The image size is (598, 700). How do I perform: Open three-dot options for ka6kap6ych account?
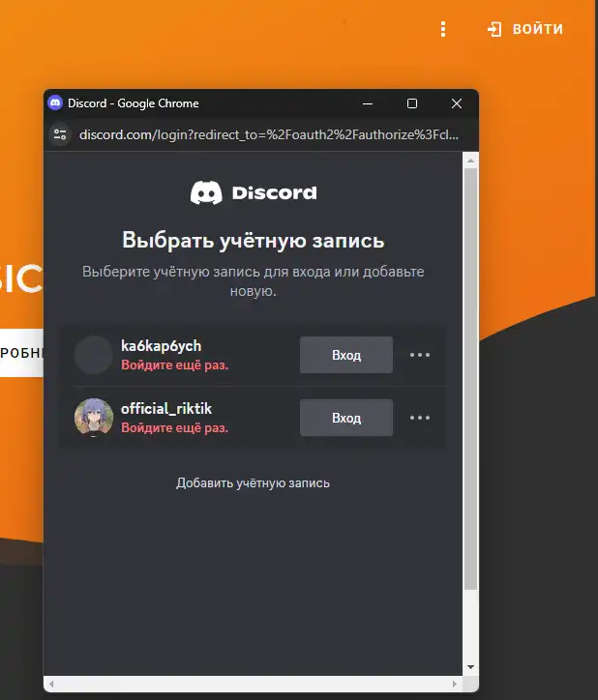point(420,355)
